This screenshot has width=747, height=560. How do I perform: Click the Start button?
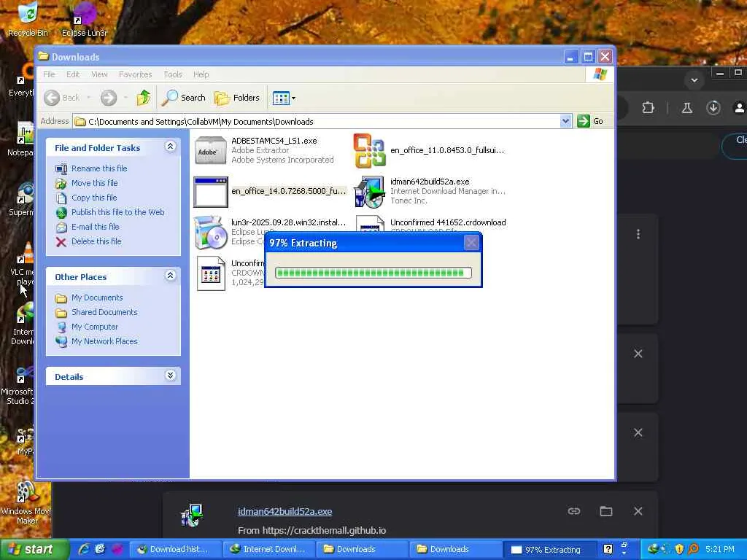tap(34, 549)
